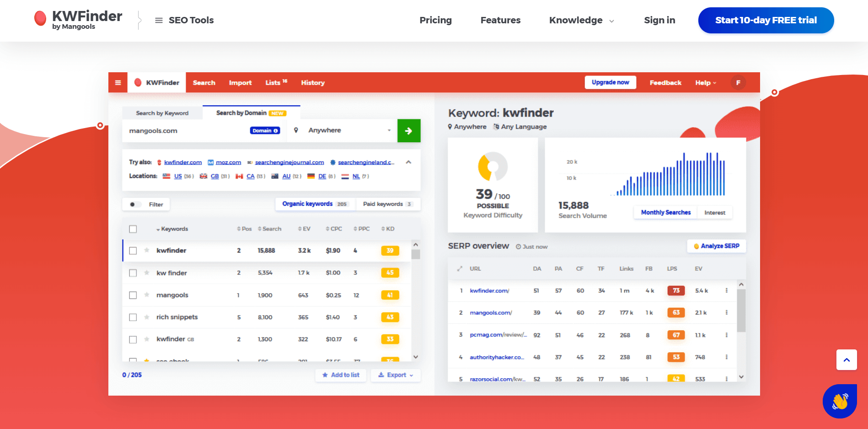
Task: Click the scroll-to-top arrow button
Action: (847, 360)
